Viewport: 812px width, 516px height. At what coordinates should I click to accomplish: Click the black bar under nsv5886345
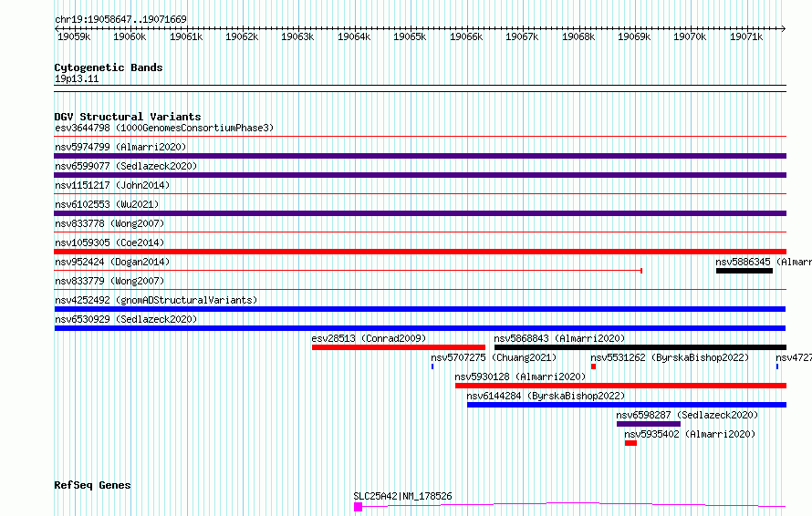(744, 271)
